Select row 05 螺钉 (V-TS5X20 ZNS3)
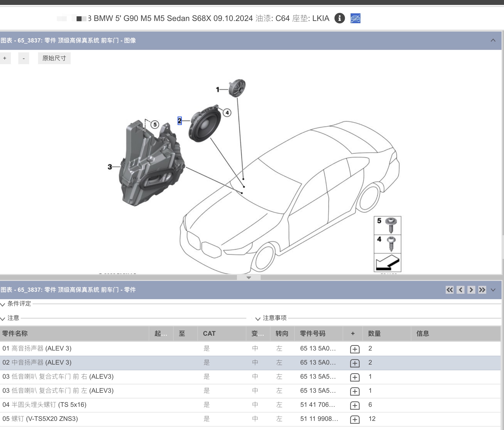Screen dimensions: 504x430 pyautogui.click(x=250, y=419)
